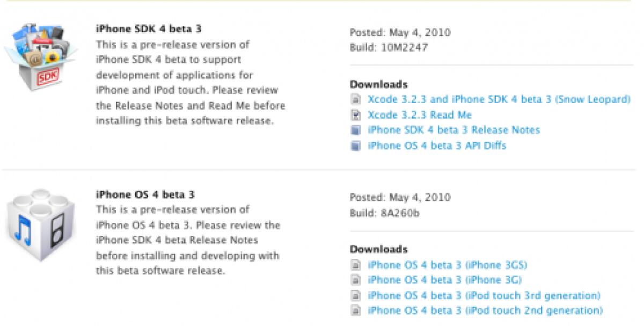The height and width of the screenshot is (326, 644).
Task: Download iPhone OS 4 beta 3 for iPhone 3GS
Action: click(x=448, y=265)
